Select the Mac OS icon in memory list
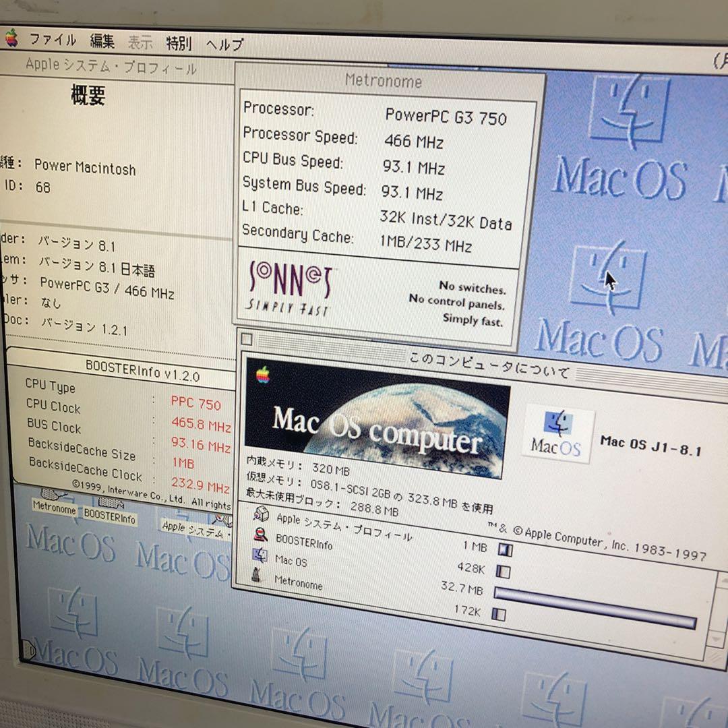The image size is (728, 728). tap(260, 555)
